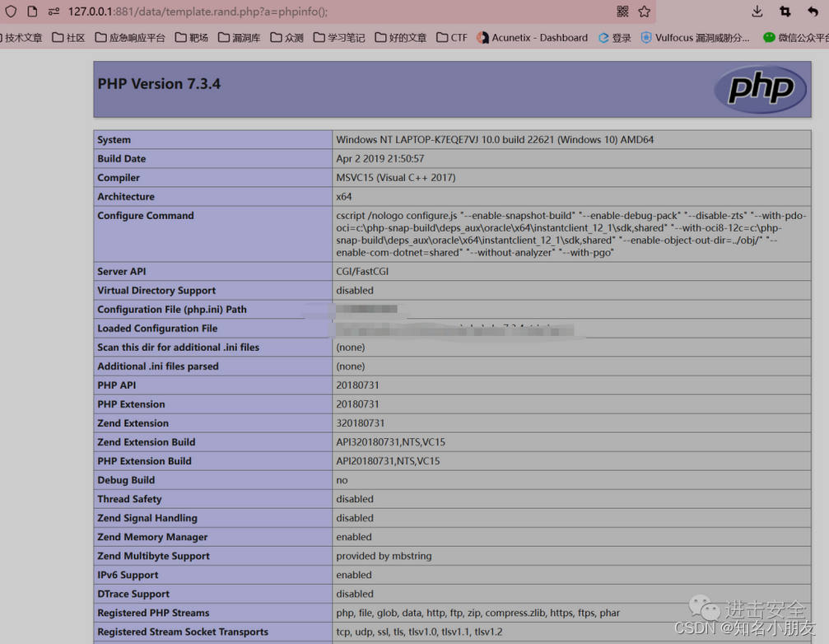The image size is (829, 644).
Task: Click the IPv6 Support label
Action: coord(128,576)
